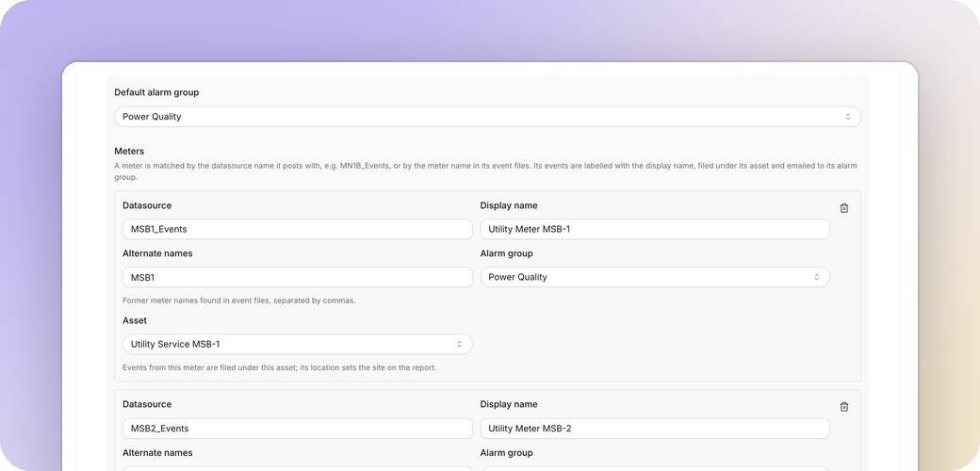Open Alarm group dropdown for Utility Meter MSB-1

click(x=655, y=277)
